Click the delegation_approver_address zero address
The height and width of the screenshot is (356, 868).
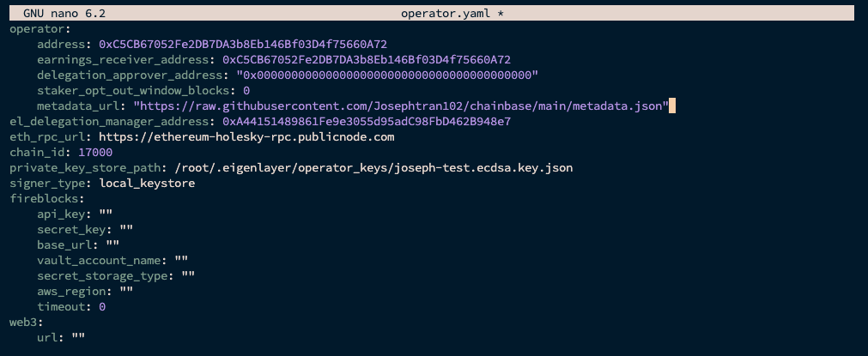click(x=387, y=75)
